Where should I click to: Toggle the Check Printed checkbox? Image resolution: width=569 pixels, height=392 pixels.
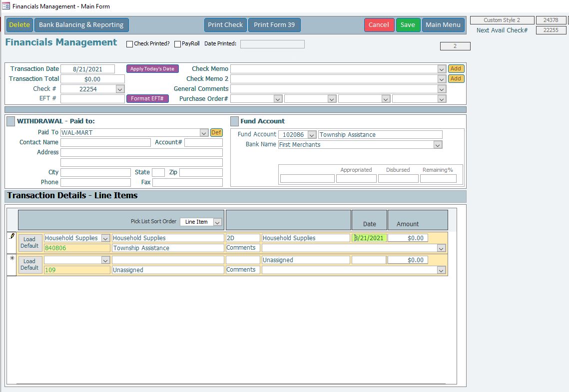(130, 44)
